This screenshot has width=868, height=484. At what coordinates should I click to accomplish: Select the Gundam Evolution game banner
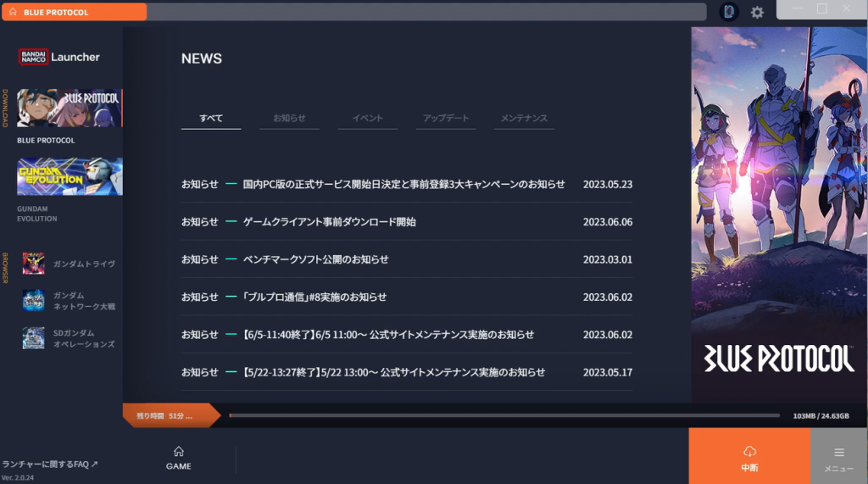point(70,176)
